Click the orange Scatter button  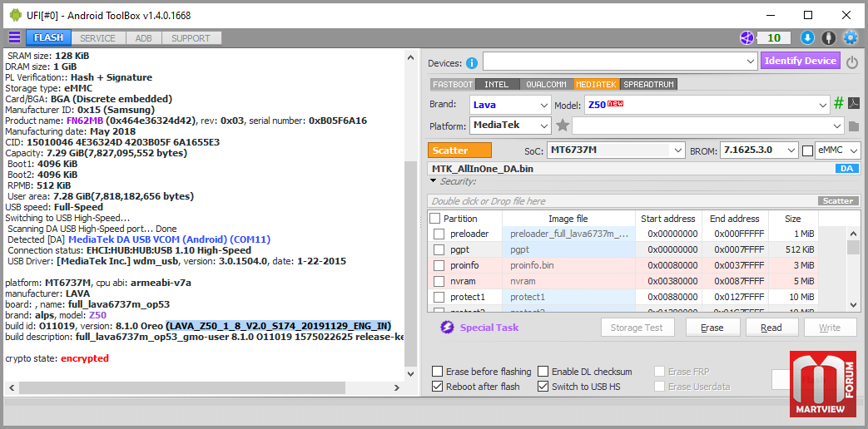[459, 150]
